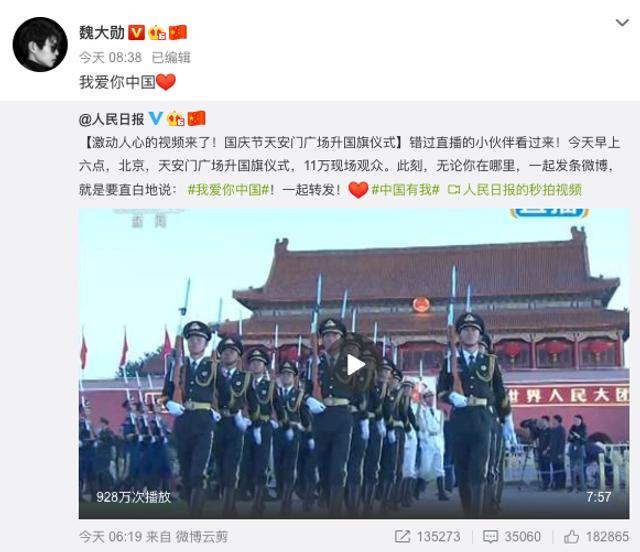The width and height of the screenshot is (640, 552).
Task: Click the crown membership badge beside 魏大勋
Action: point(157,33)
